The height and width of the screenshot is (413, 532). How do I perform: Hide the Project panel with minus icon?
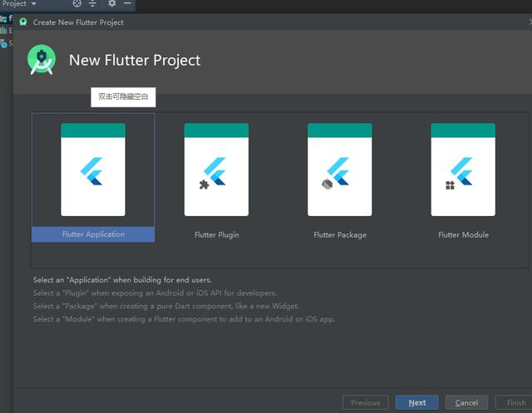127,3
